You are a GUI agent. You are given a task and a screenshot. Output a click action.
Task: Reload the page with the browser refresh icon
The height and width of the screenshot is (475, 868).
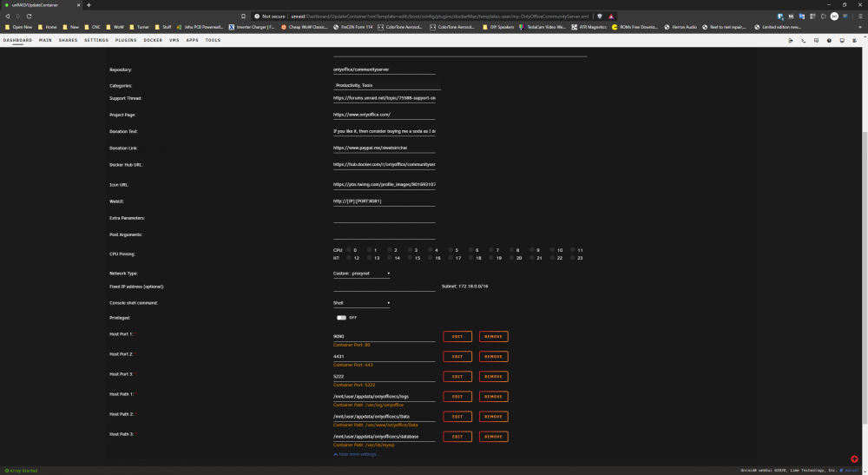tap(29, 16)
